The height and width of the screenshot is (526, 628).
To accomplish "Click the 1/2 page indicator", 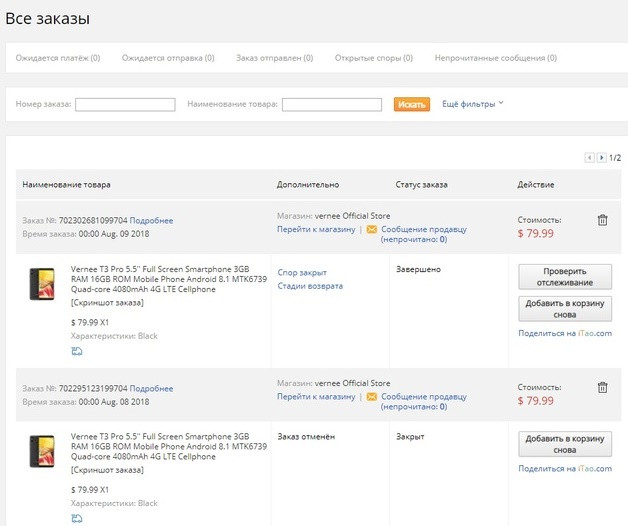I will [x=615, y=158].
